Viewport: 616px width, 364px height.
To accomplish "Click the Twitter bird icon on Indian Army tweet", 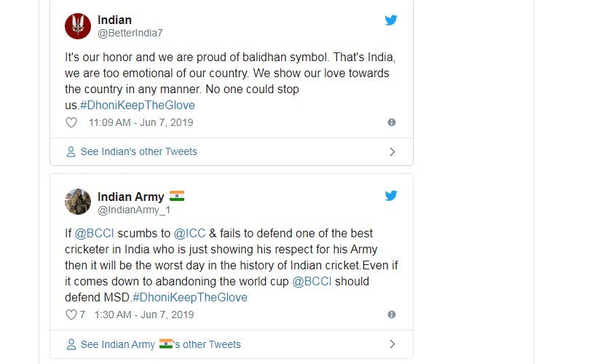I will click(x=391, y=196).
